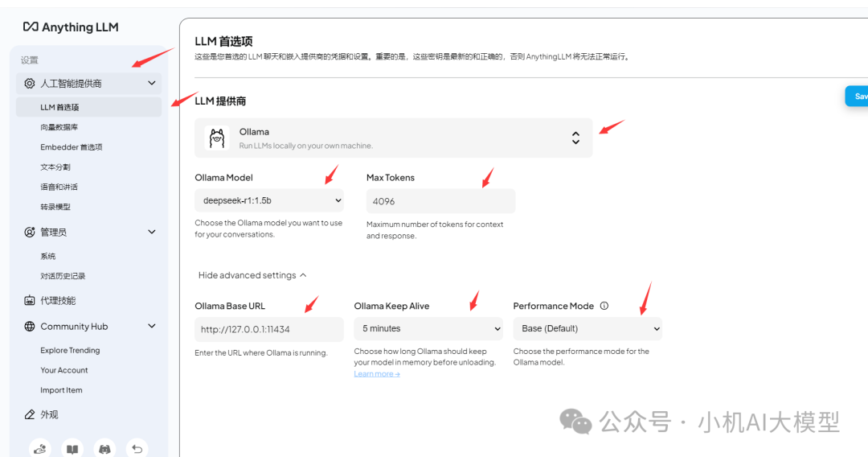
Task: Open 语音和讲话 settings
Action: coord(59,187)
